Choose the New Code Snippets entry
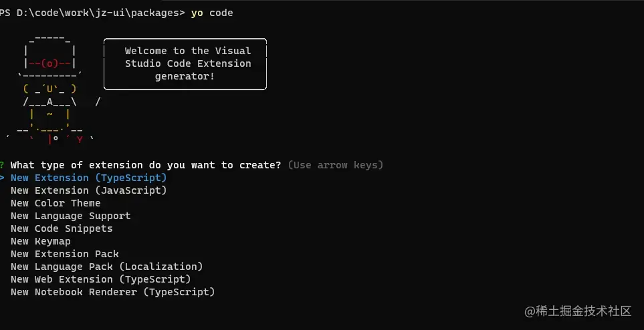The height and width of the screenshot is (330, 644). pos(62,228)
